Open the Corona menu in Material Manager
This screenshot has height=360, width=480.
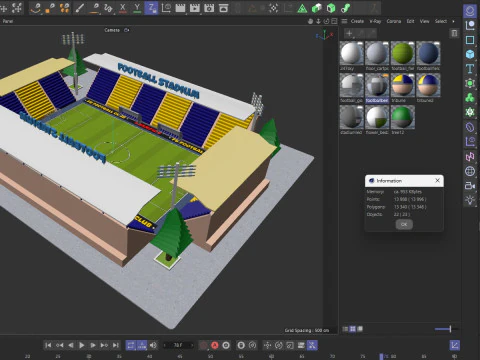pos(394,21)
